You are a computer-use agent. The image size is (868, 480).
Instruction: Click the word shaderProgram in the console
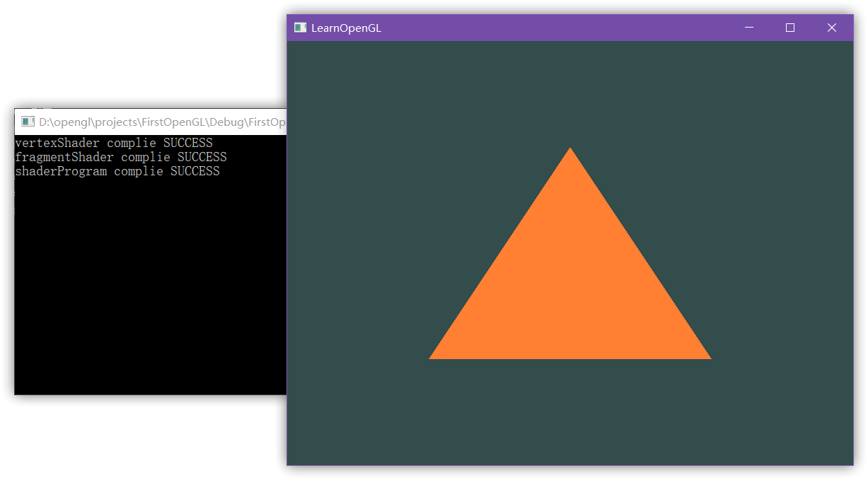pos(61,171)
